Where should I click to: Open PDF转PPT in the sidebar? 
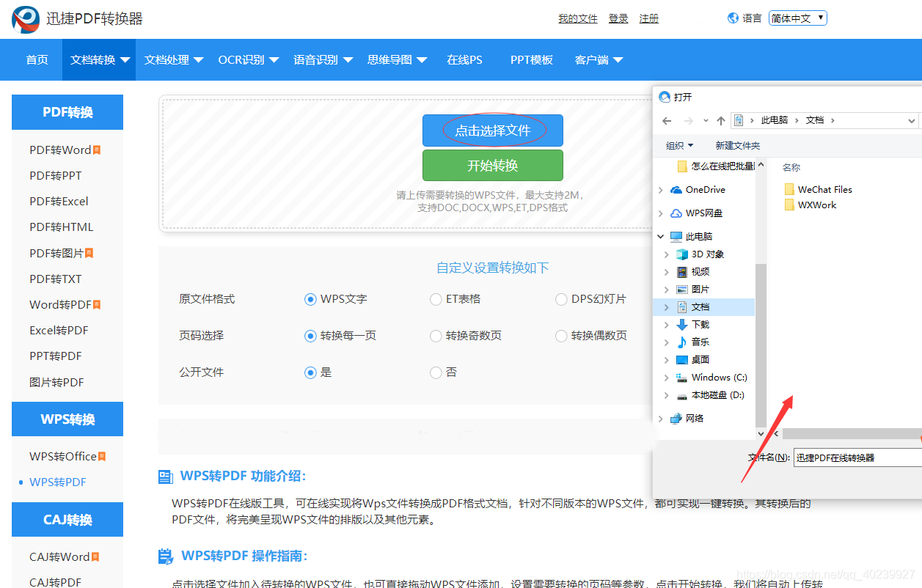[x=56, y=176]
